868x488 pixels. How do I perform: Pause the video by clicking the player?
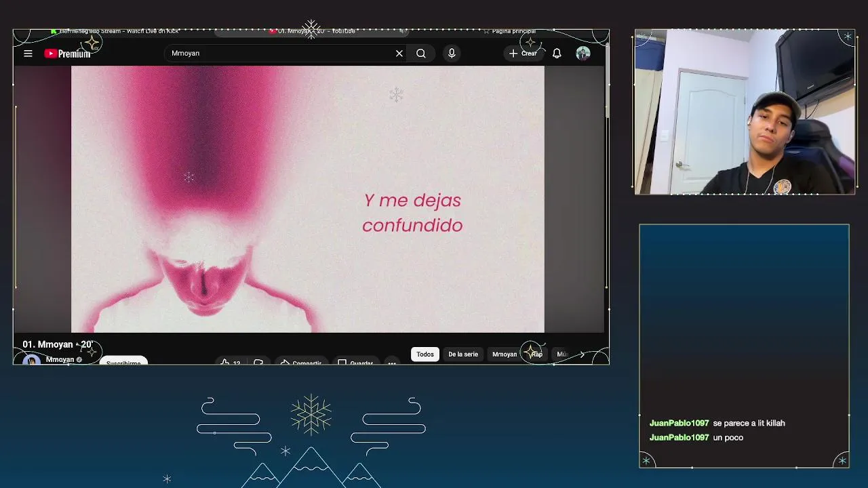[308, 199]
